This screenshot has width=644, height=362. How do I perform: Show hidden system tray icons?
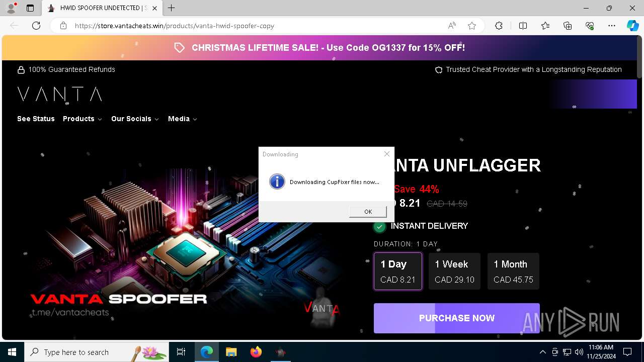542,352
